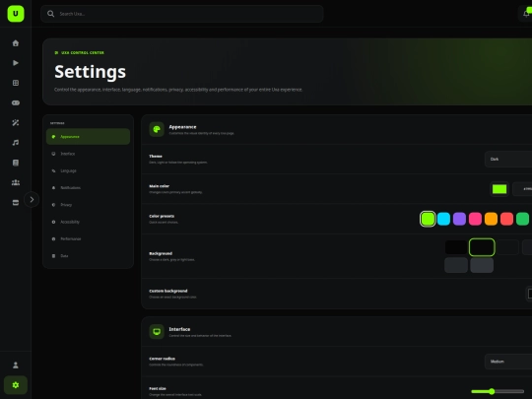Click the active settings gear icon
Image resolution: width=532 pixels, height=399 pixels.
(16, 385)
